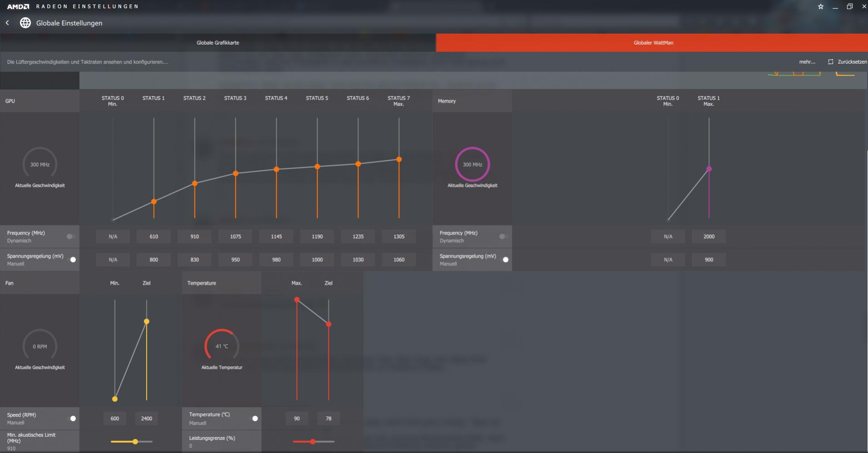Click max temperature field 90
Viewport: 868px width, 453px height.
click(297, 418)
